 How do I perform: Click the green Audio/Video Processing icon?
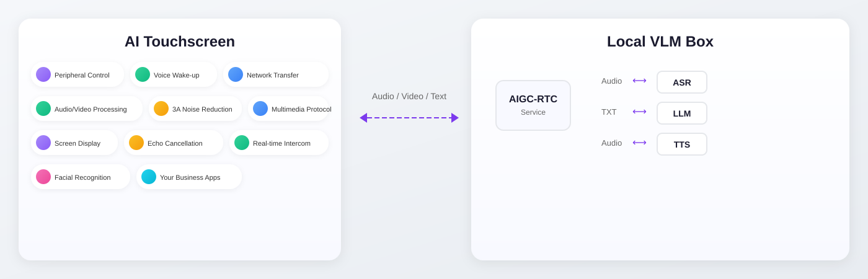43,108
